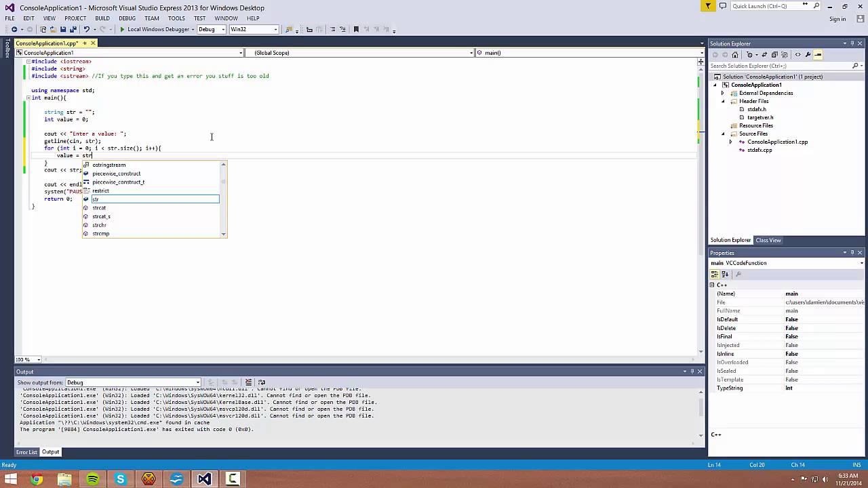This screenshot has width=868, height=488.
Task: Click Solution Explorer Show All Files icon
Action: [785, 55]
